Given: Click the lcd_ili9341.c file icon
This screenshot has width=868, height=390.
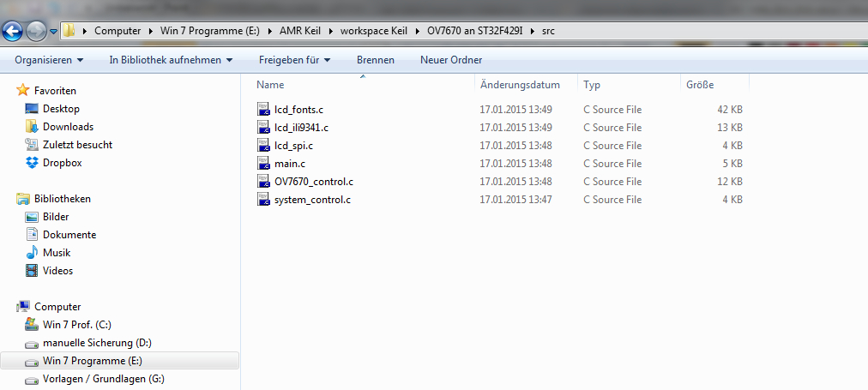Looking at the screenshot, I should (264, 127).
